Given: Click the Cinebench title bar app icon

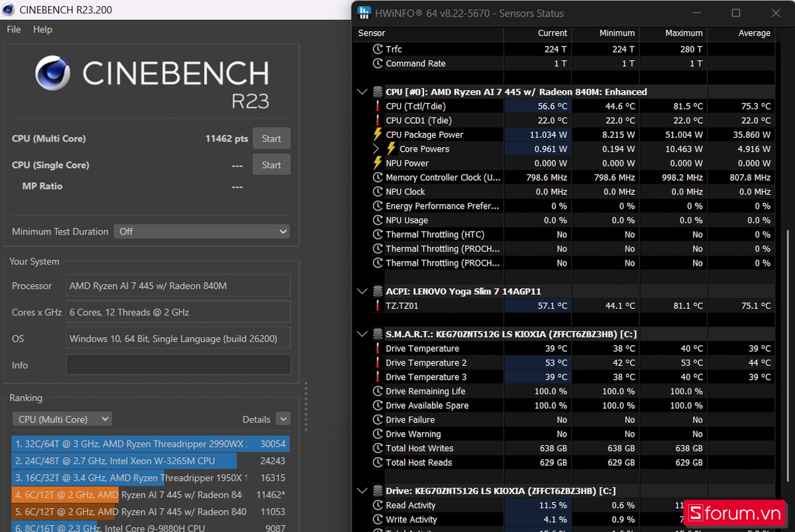Looking at the screenshot, I should pyautogui.click(x=9, y=9).
